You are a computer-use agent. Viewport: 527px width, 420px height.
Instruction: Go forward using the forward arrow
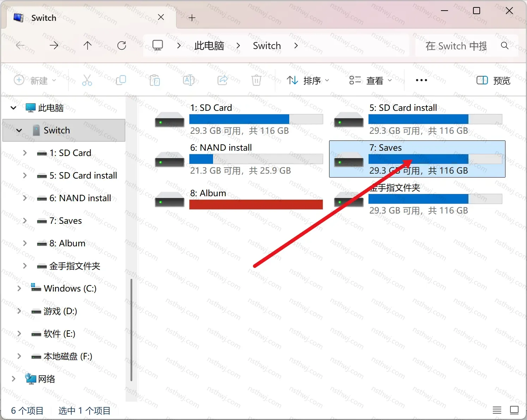click(54, 46)
